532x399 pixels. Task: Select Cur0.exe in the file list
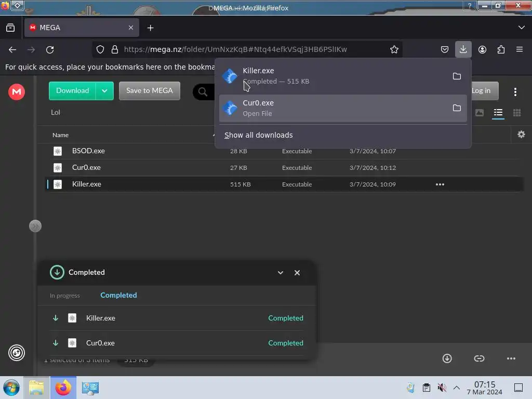point(284,168)
